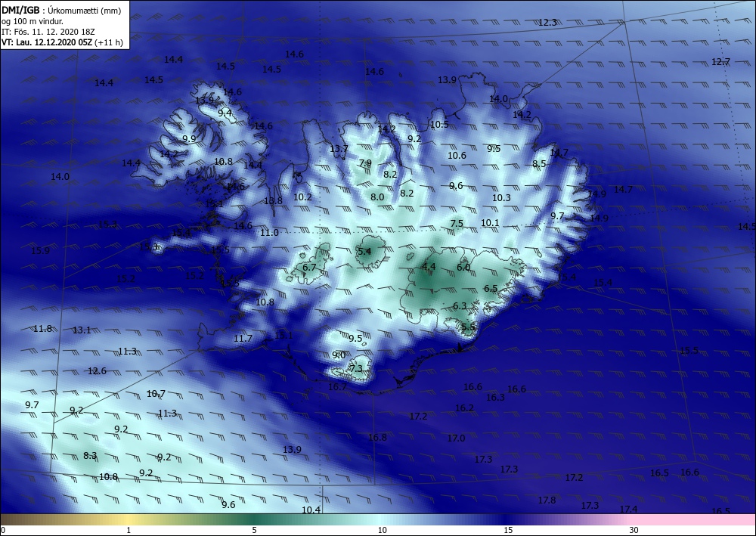This screenshot has width=756, height=536.
Task: Click the map value 6.7
Action: tap(309, 267)
